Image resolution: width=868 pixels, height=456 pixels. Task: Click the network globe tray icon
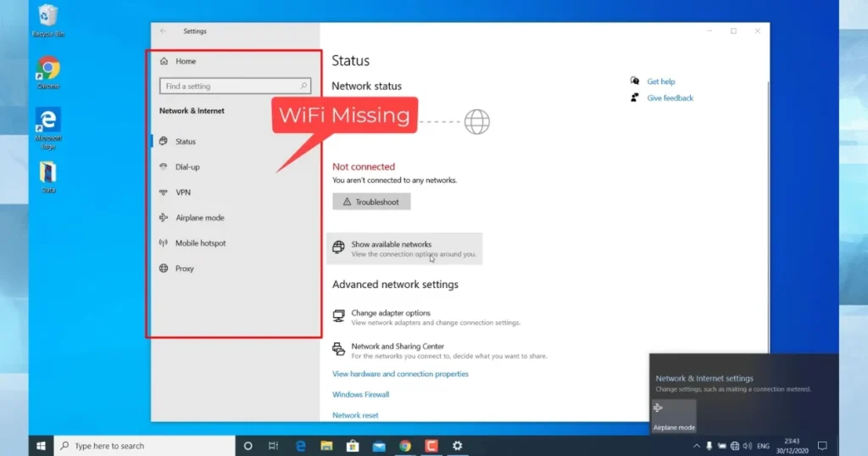[735, 446]
